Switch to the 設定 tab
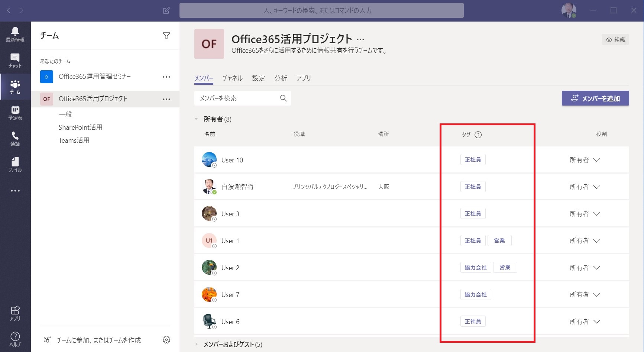644x352 pixels. 259,78
